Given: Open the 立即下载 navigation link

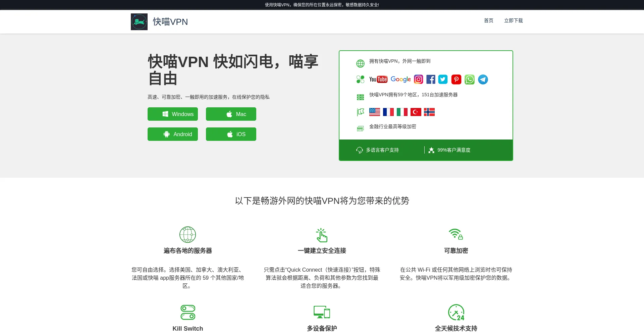Looking at the screenshot, I should point(514,21).
